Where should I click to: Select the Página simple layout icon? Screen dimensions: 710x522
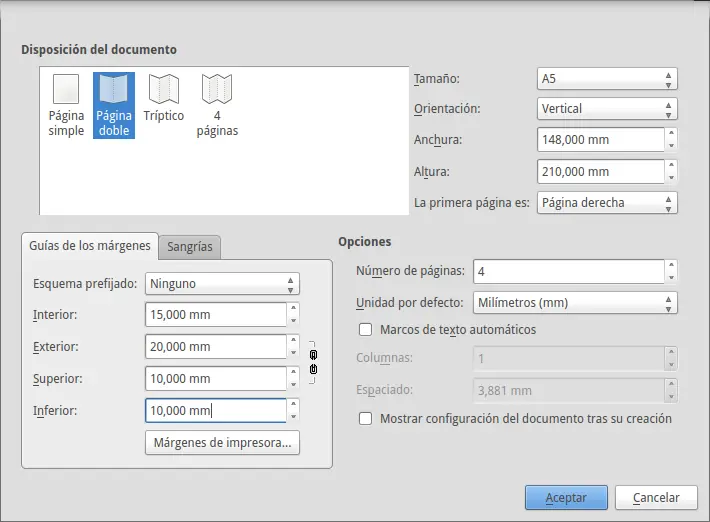66,105
